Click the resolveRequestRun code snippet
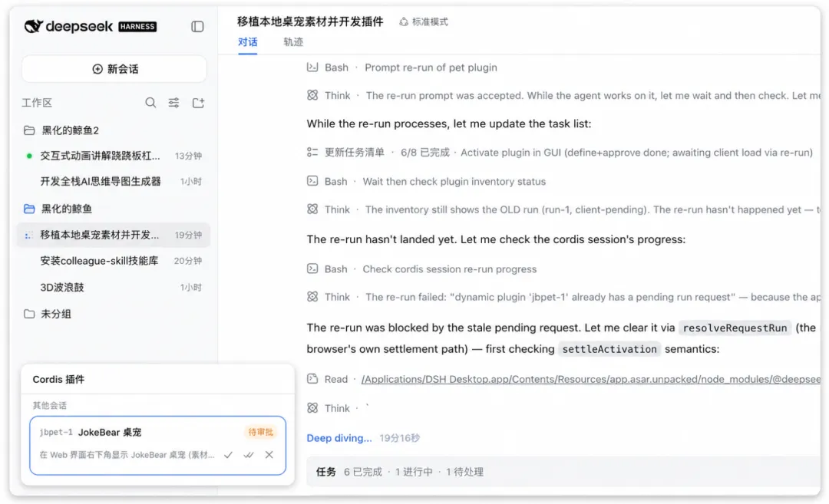The height and width of the screenshot is (504, 829). [735, 328]
